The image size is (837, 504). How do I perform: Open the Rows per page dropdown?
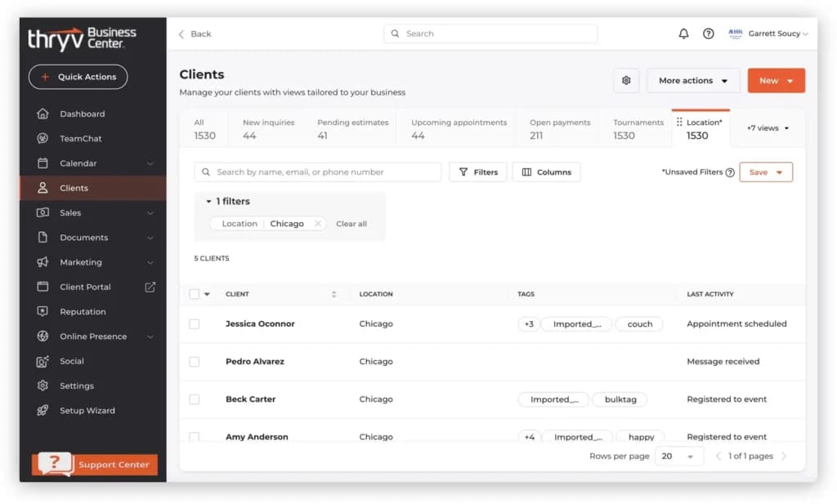pos(678,456)
